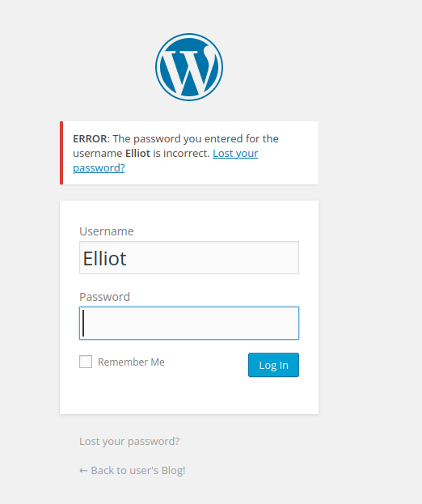Click the Username field label
The image size is (422, 504).
coord(106,231)
